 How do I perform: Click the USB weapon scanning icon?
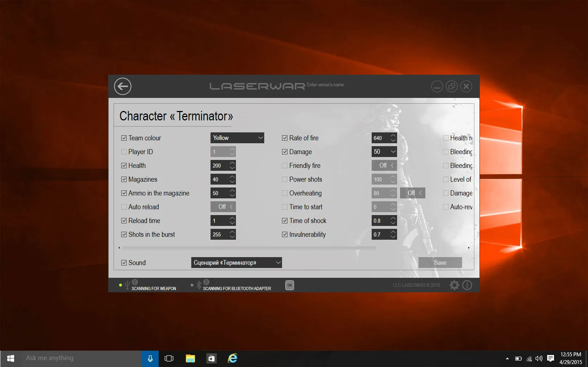pos(127,285)
